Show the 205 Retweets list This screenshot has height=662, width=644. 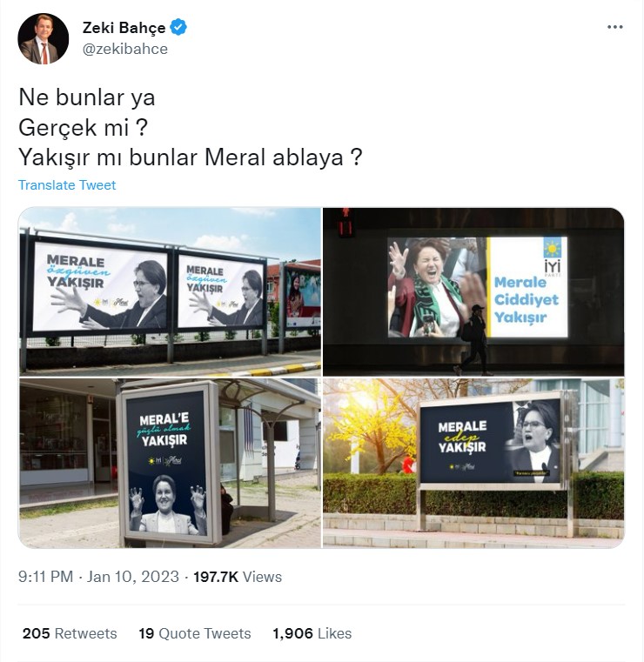click(x=70, y=633)
